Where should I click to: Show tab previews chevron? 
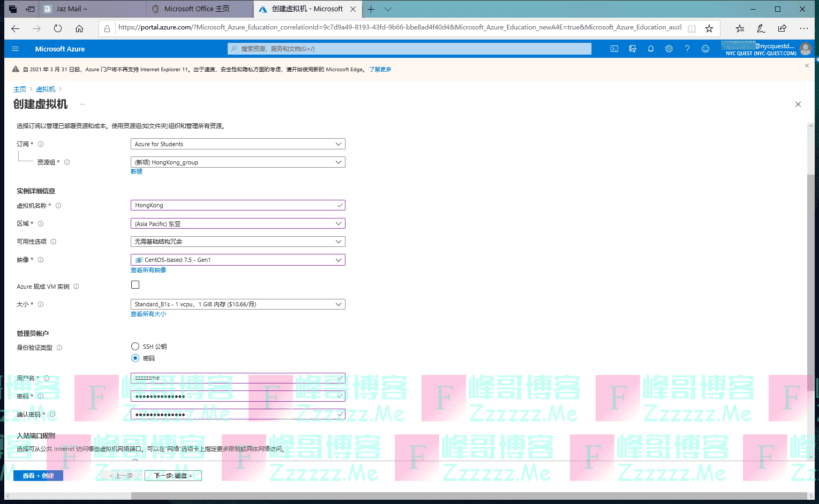388,9
